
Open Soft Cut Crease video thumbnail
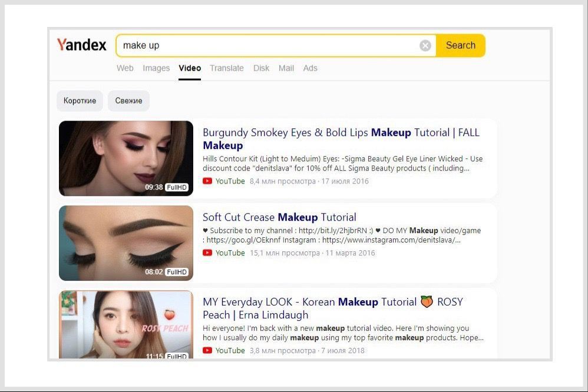[x=126, y=242]
